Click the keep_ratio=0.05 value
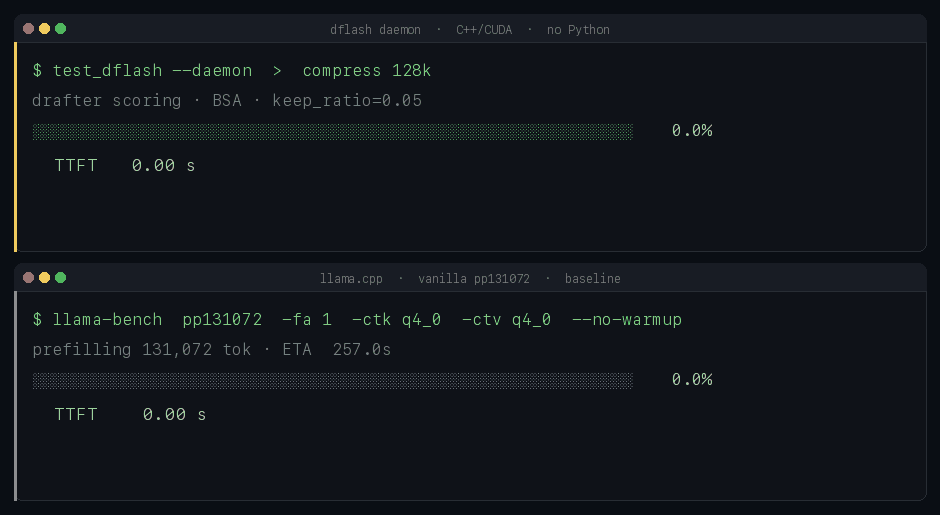This screenshot has width=940, height=515. (x=347, y=100)
